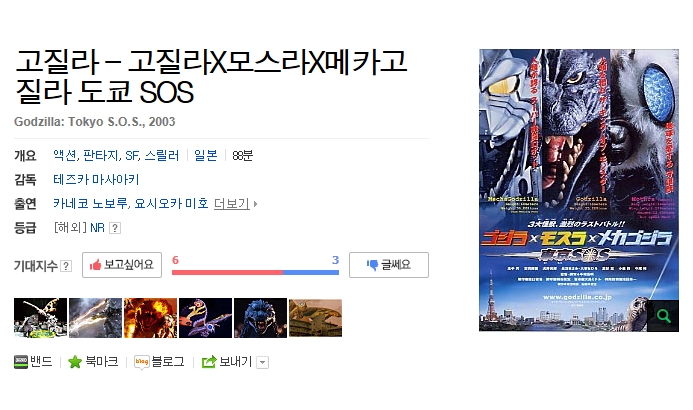Click the red-blue expectation rating bar
Viewport: 693px width, 410px height.
click(x=255, y=273)
